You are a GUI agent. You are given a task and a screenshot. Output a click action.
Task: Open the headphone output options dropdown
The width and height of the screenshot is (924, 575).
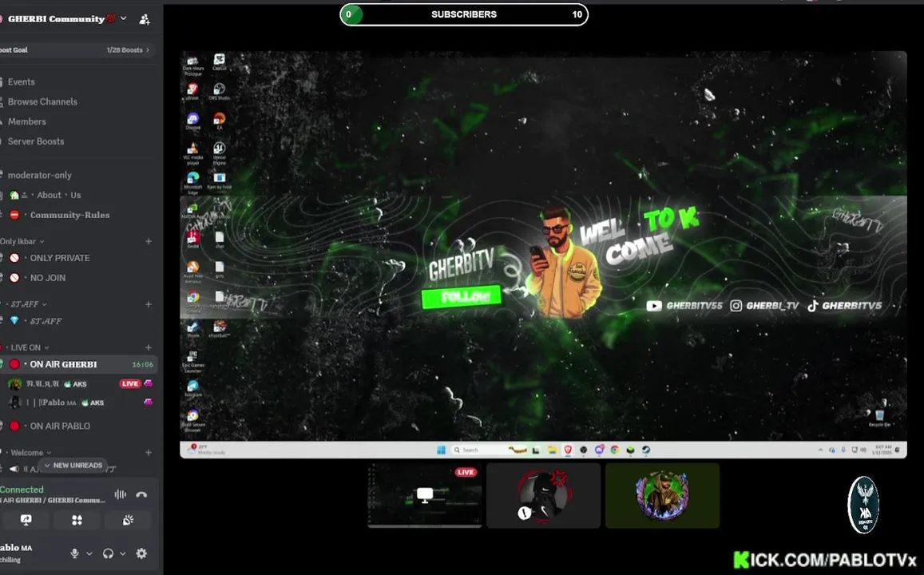pyautogui.click(x=122, y=553)
